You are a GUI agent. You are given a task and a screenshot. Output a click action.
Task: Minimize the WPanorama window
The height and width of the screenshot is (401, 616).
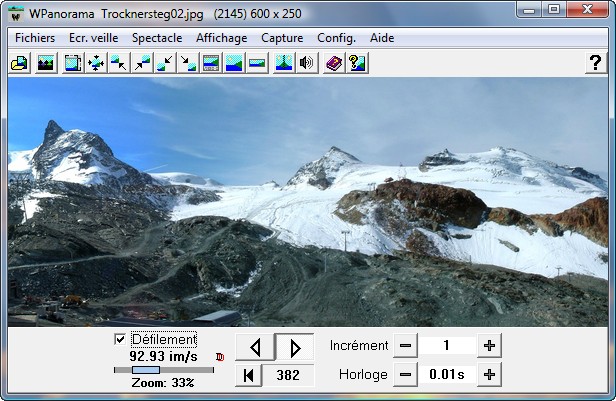pyautogui.click(x=529, y=10)
